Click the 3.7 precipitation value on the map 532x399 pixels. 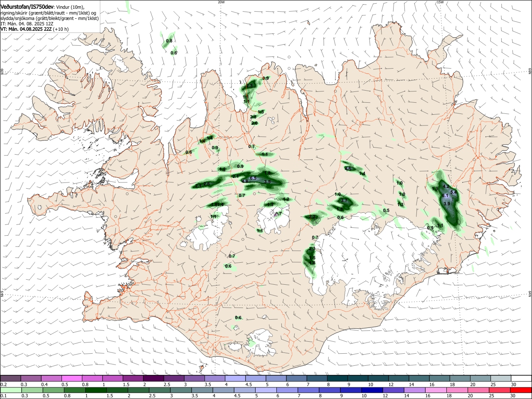(344, 200)
